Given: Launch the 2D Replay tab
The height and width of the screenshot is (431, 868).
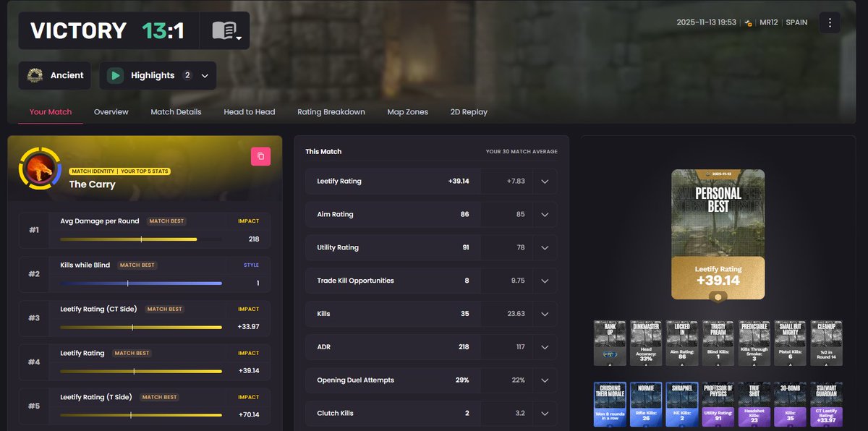Looking at the screenshot, I should coord(469,112).
